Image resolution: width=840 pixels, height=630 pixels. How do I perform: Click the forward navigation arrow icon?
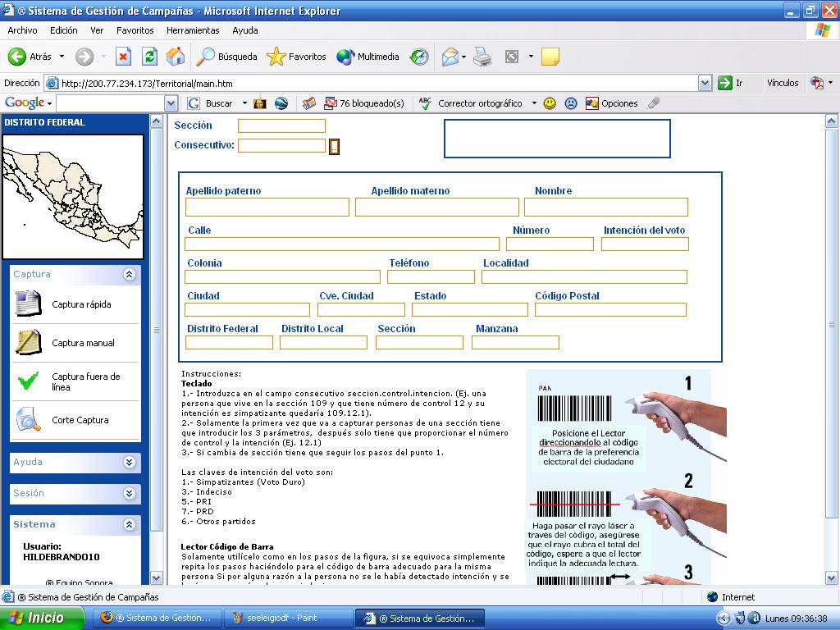pos(84,57)
